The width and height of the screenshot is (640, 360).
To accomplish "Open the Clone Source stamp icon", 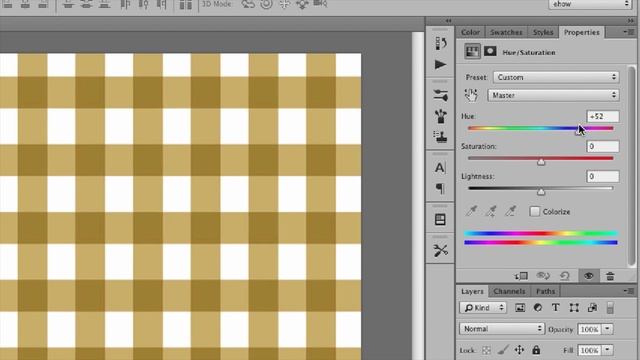I will (440, 137).
